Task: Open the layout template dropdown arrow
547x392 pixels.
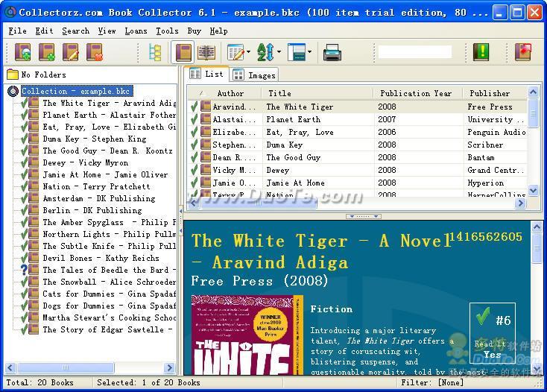Action: point(310,52)
